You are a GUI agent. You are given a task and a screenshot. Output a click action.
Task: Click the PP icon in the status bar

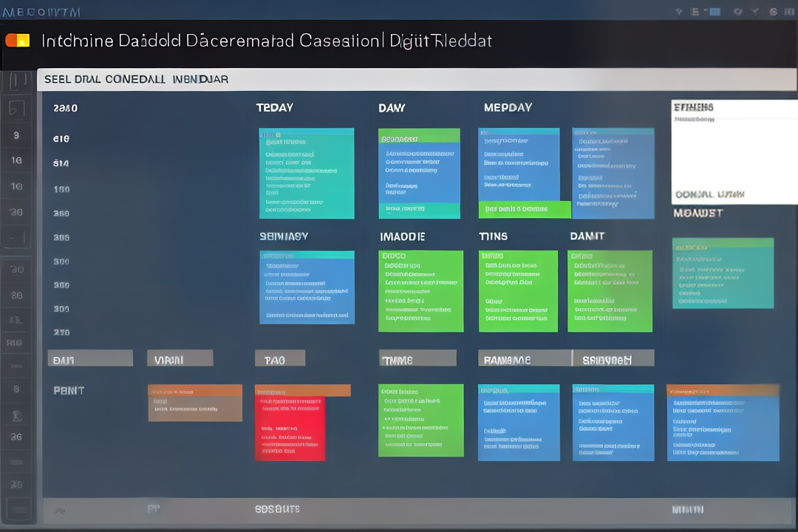point(153,509)
